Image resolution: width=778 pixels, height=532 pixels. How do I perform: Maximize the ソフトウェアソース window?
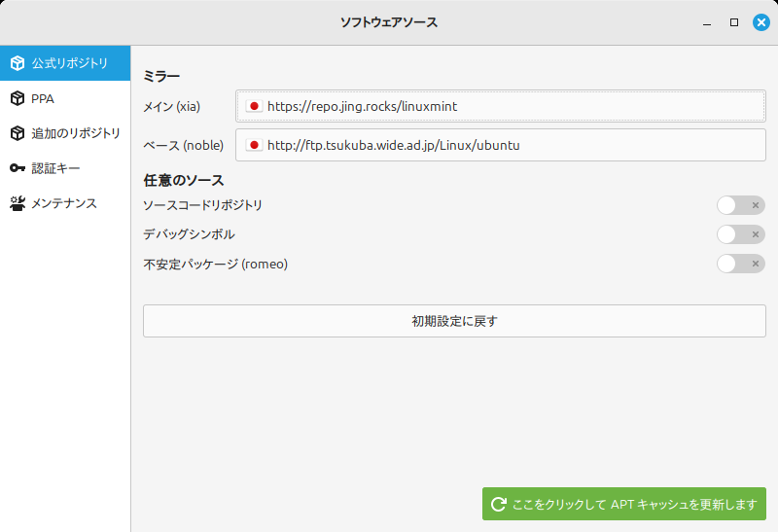734,22
